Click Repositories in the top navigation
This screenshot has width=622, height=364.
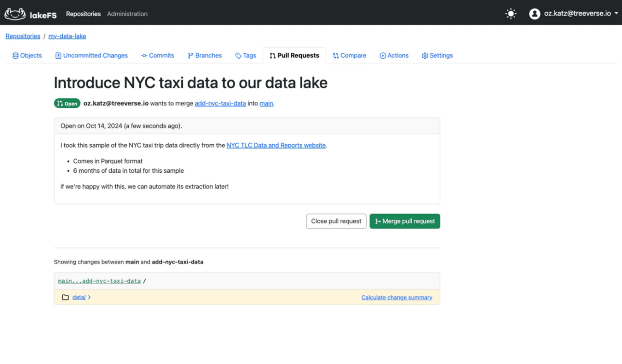pos(83,14)
